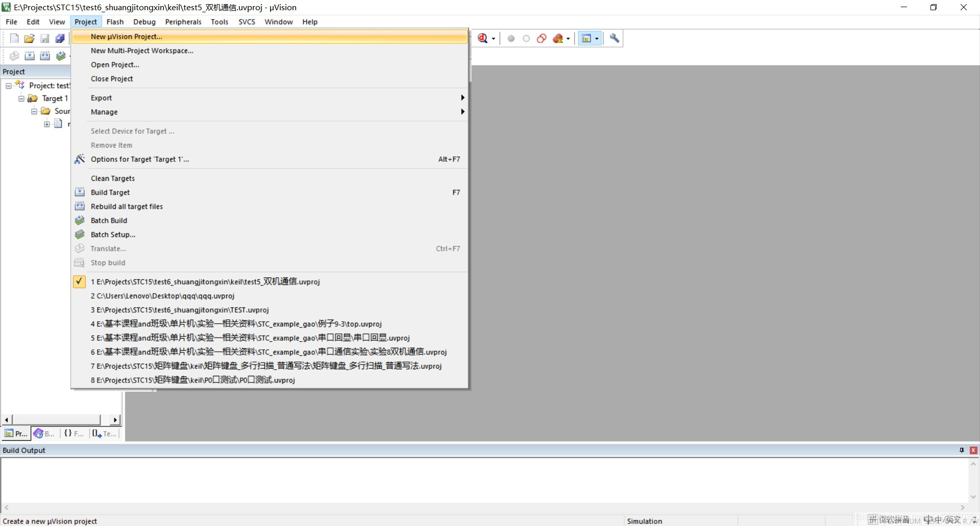Open the debug session dropdown arrow
980x526 pixels.
pos(493,39)
